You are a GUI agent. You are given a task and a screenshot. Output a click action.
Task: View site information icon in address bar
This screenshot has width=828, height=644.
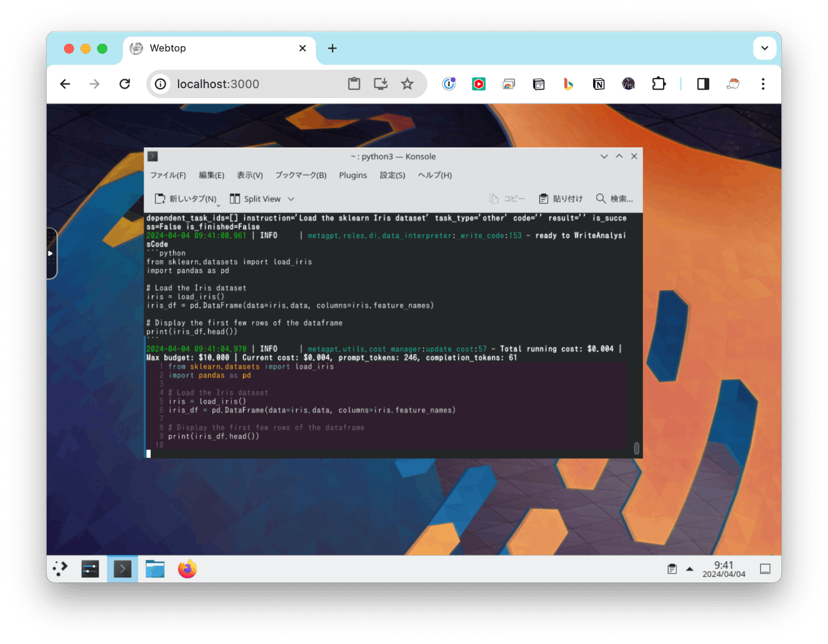[x=160, y=84]
